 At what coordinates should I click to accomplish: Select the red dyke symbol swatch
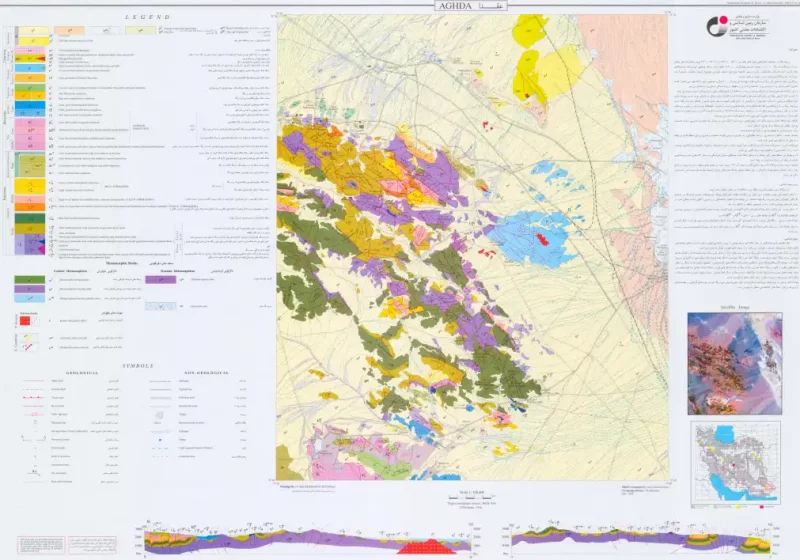pyautogui.click(x=29, y=347)
